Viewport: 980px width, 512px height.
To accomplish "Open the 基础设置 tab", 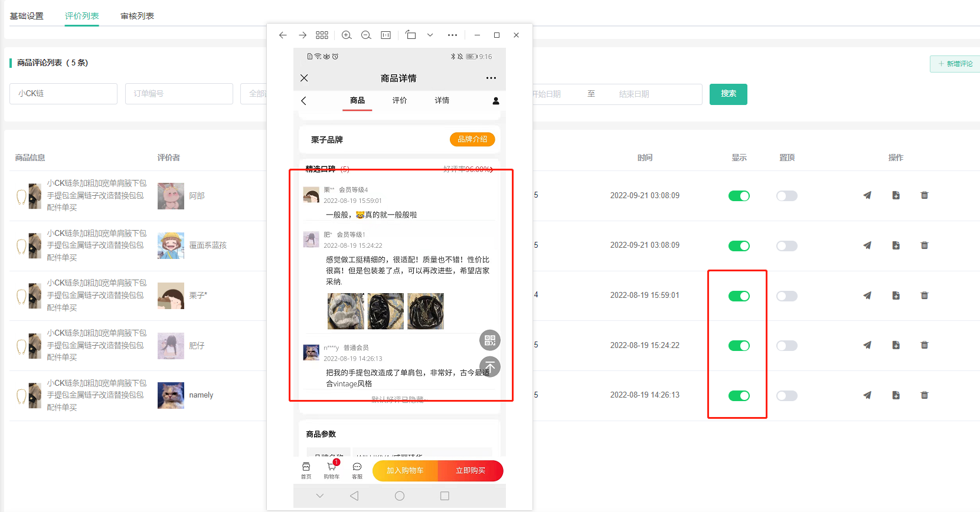I will [x=27, y=16].
